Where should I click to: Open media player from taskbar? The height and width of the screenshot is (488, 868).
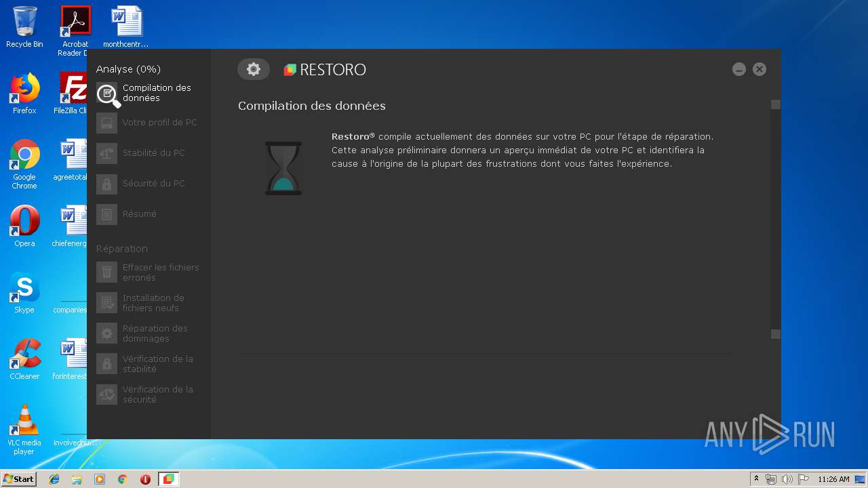[100, 479]
